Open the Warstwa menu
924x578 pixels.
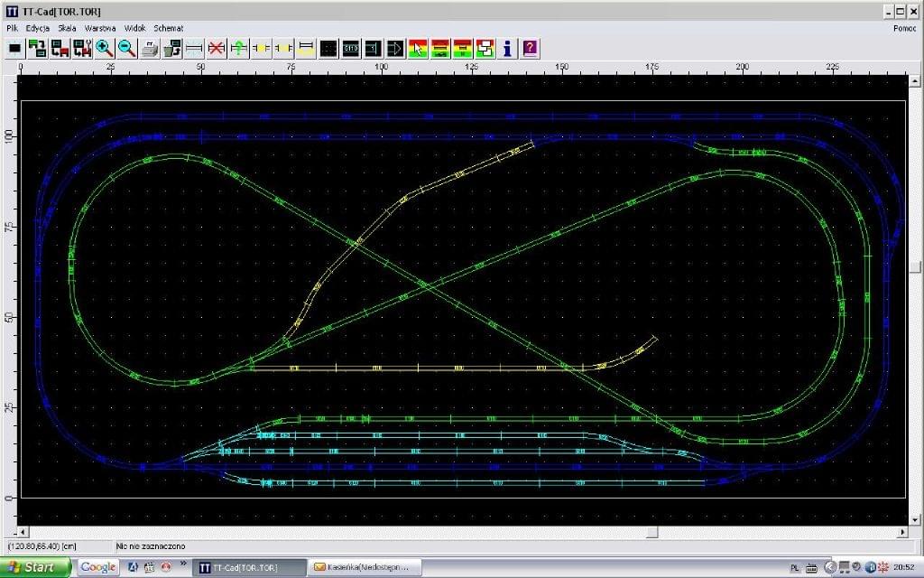click(100, 28)
